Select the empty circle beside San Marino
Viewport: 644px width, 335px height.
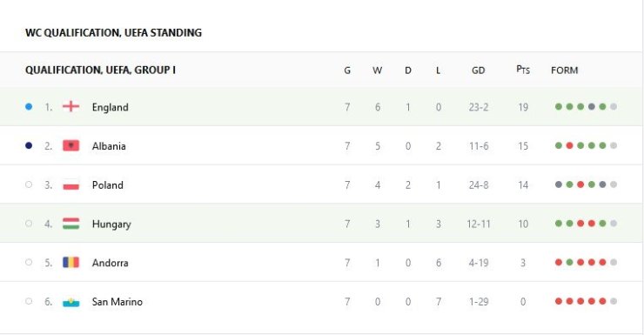pyautogui.click(x=29, y=301)
